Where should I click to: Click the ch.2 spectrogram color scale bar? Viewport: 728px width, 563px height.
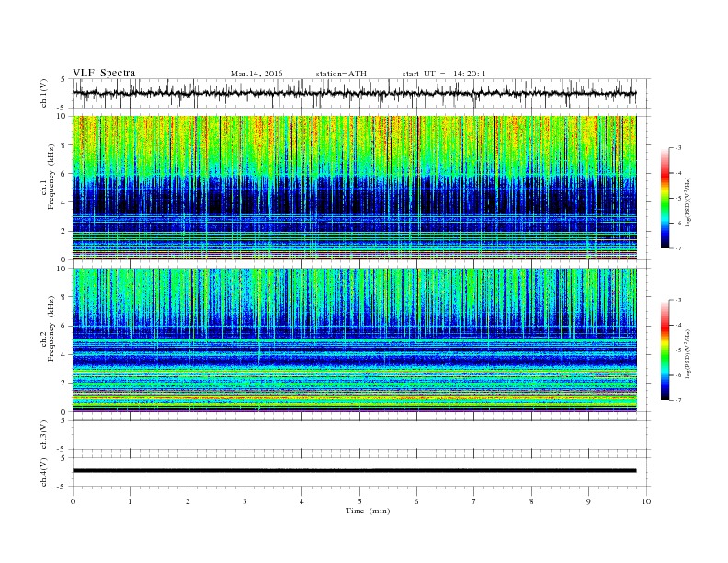tap(665, 350)
